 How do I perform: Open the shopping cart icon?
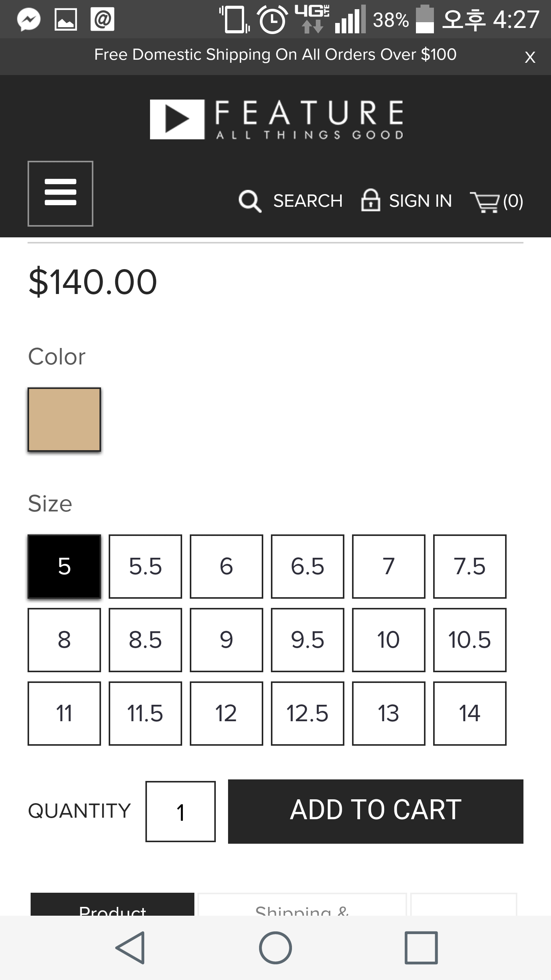click(x=485, y=201)
